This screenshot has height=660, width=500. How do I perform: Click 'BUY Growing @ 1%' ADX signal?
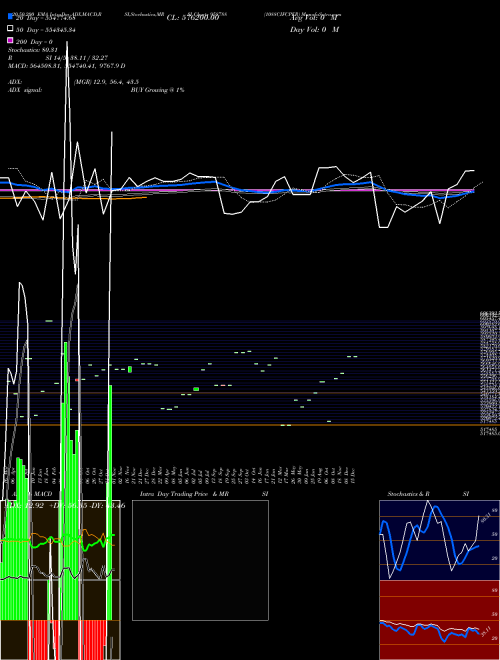(x=157, y=90)
